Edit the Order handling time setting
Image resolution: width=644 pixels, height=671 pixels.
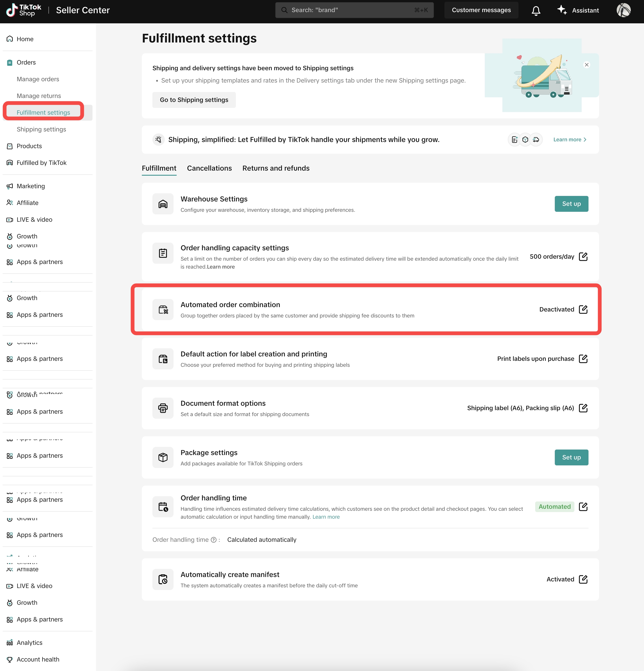click(583, 507)
